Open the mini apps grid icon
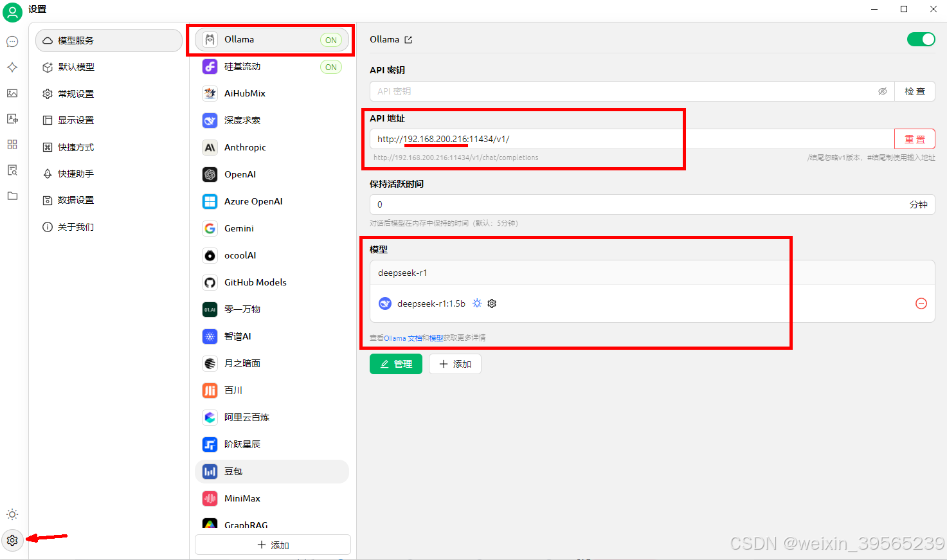This screenshot has width=947, height=560. point(12,145)
